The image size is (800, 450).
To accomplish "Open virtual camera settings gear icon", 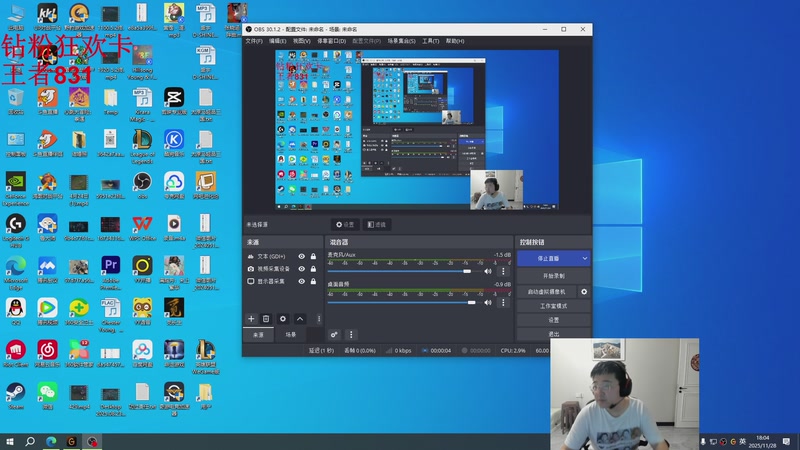I will pyautogui.click(x=584, y=292).
